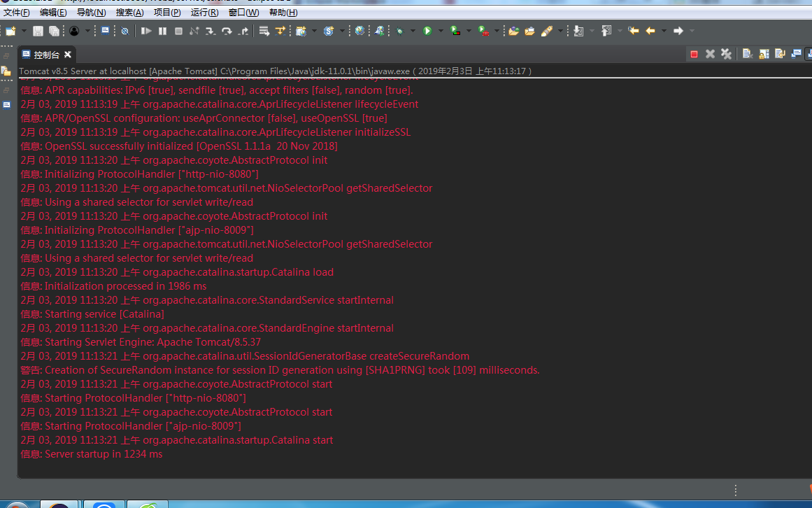812x508 pixels.
Task: Toggle Skip All Breakpoints
Action: pyautogui.click(x=124, y=31)
